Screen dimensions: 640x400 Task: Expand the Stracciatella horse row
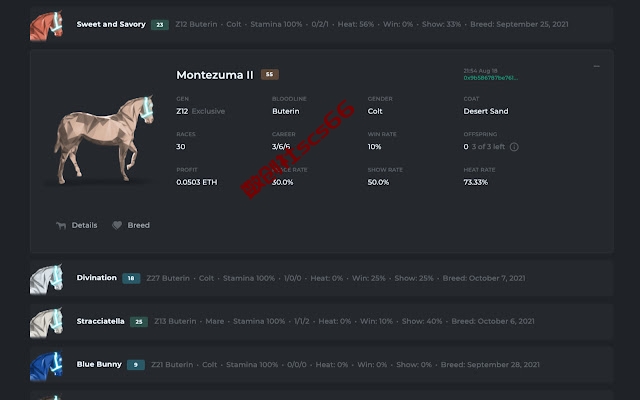(321, 322)
